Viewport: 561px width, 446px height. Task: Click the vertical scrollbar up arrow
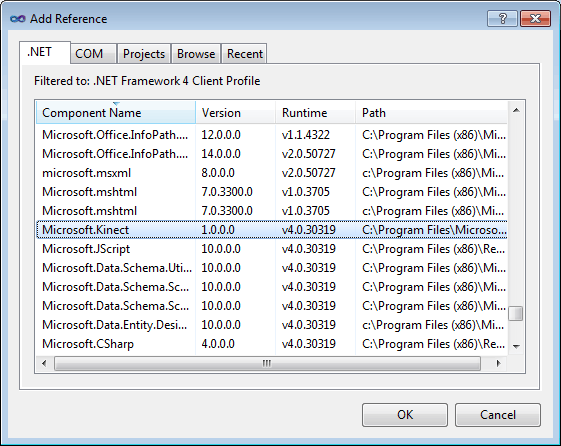[x=516, y=110]
